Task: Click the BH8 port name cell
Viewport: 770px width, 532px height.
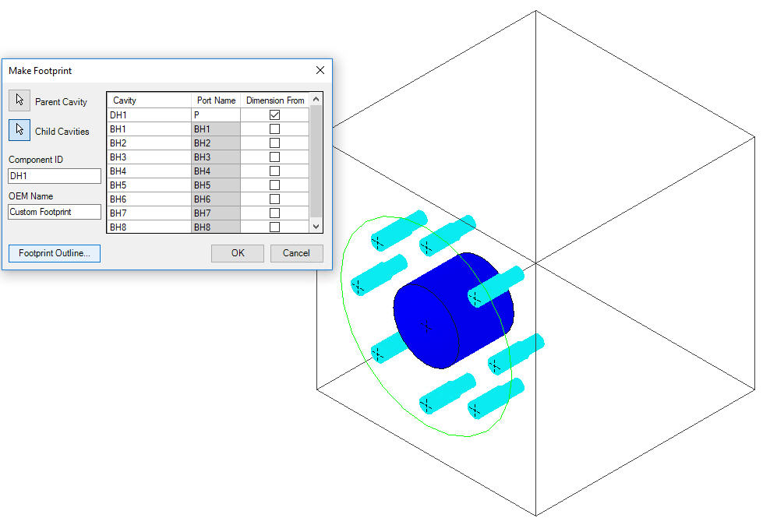Action: coord(216,227)
